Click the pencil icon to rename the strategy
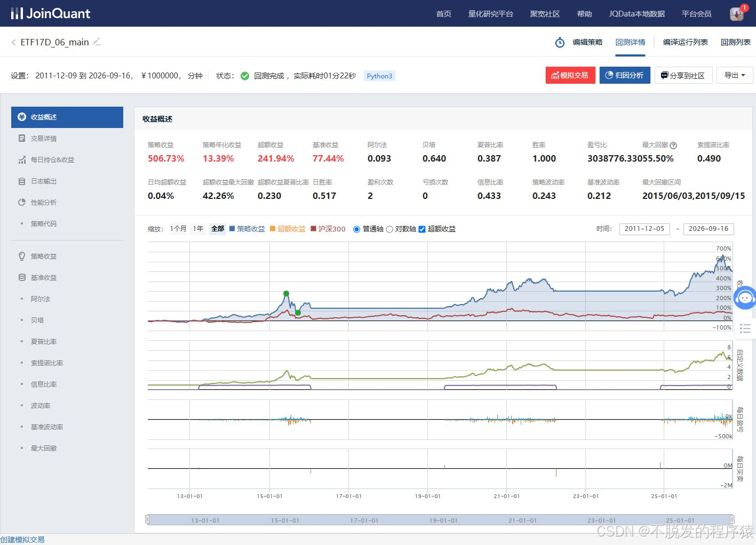 click(x=97, y=42)
